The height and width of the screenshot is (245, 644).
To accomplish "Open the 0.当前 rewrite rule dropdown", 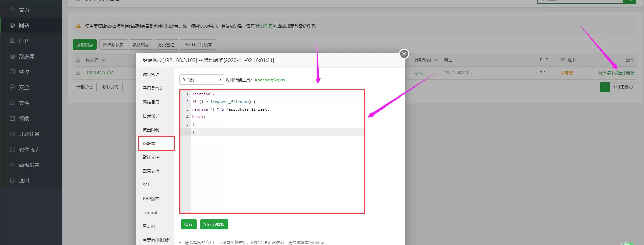I will pyautogui.click(x=201, y=80).
